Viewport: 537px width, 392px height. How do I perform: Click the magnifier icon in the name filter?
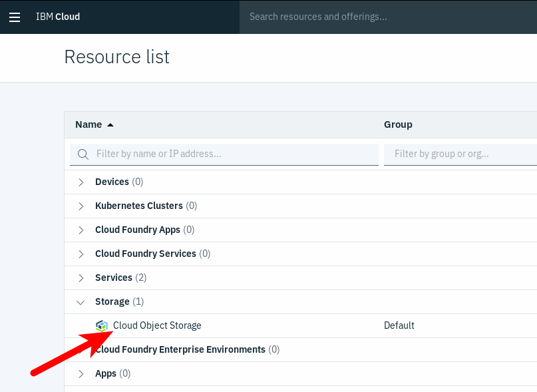click(83, 154)
